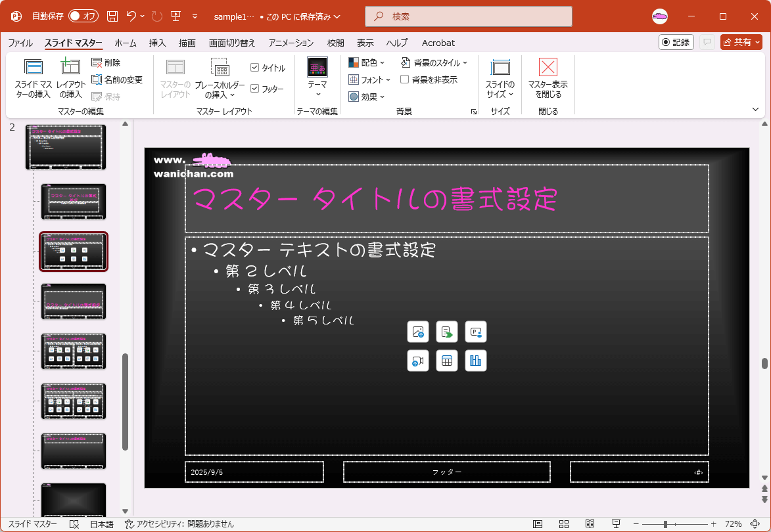Click the insert chart placeholder icon
Viewport: 771px width, 532px height.
coord(476,361)
